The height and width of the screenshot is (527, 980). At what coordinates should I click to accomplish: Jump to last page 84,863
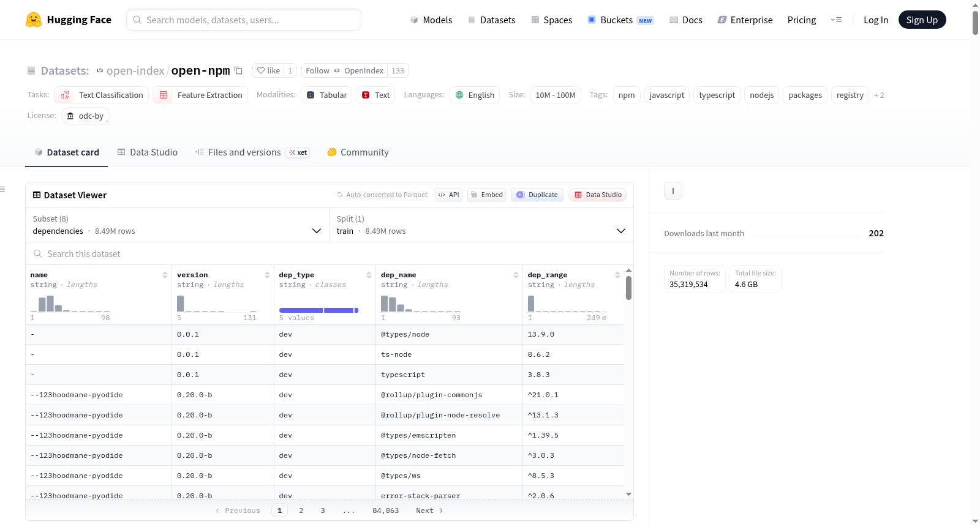point(386,510)
